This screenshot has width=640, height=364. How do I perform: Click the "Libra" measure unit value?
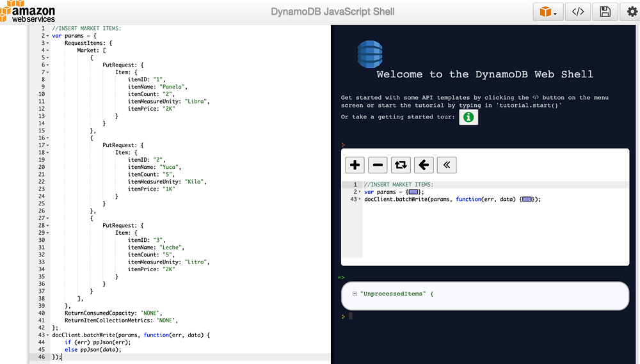pyautogui.click(x=196, y=101)
